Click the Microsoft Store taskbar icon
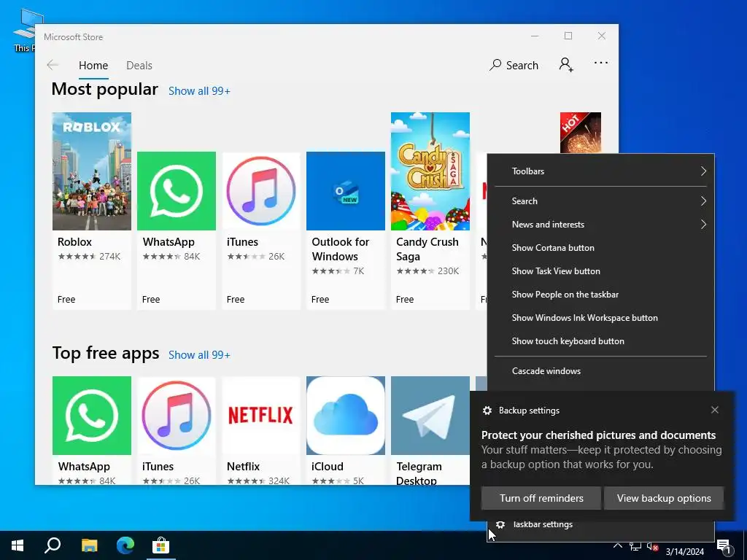Screen dimensions: 747x560 point(161,545)
